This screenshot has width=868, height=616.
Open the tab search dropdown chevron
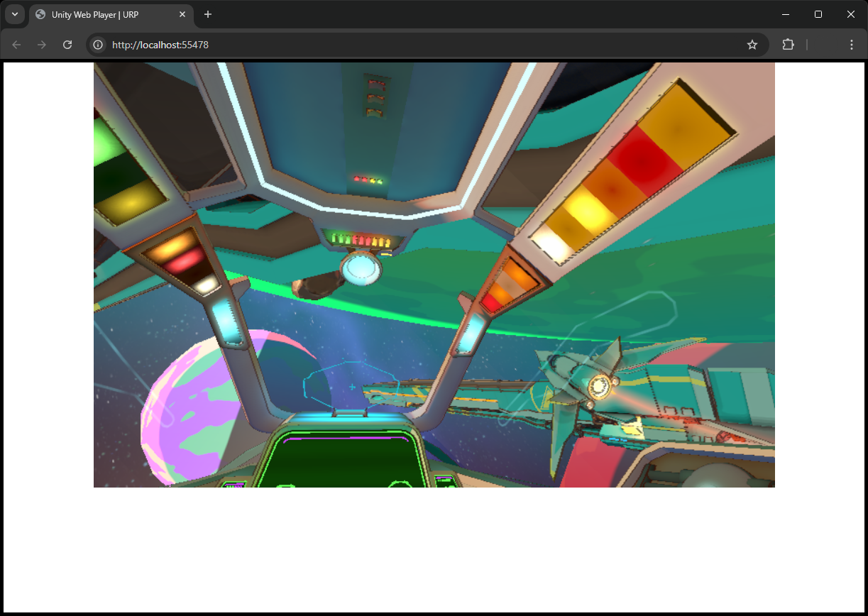[14, 14]
